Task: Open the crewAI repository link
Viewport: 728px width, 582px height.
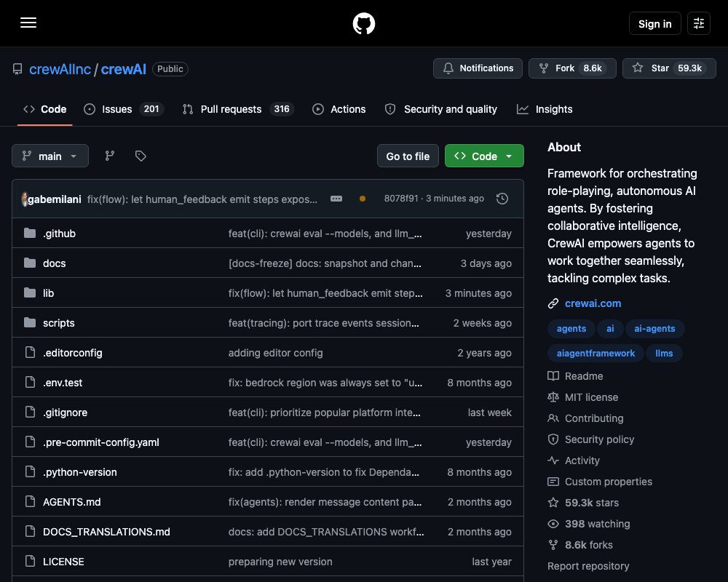Action: point(124,69)
